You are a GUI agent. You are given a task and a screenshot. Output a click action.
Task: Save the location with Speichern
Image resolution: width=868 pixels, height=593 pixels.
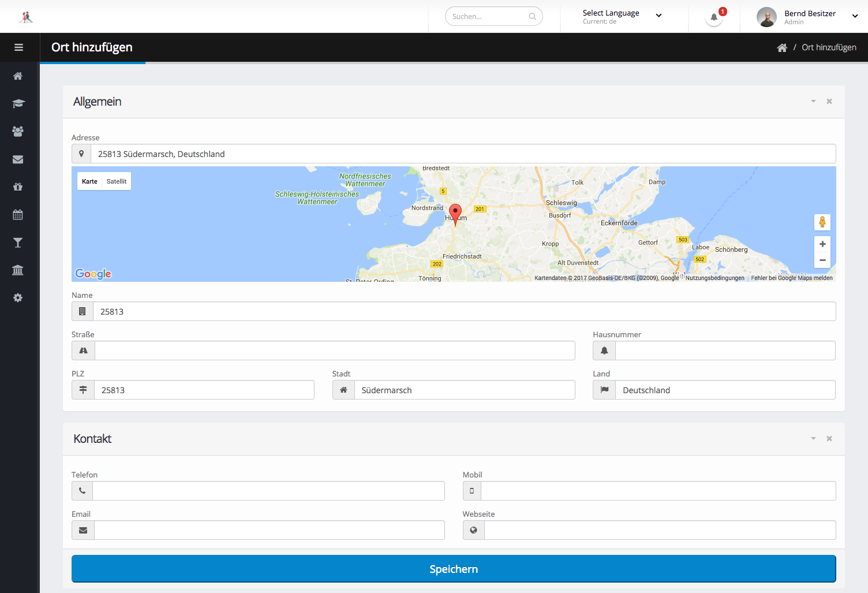[x=454, y=569]
